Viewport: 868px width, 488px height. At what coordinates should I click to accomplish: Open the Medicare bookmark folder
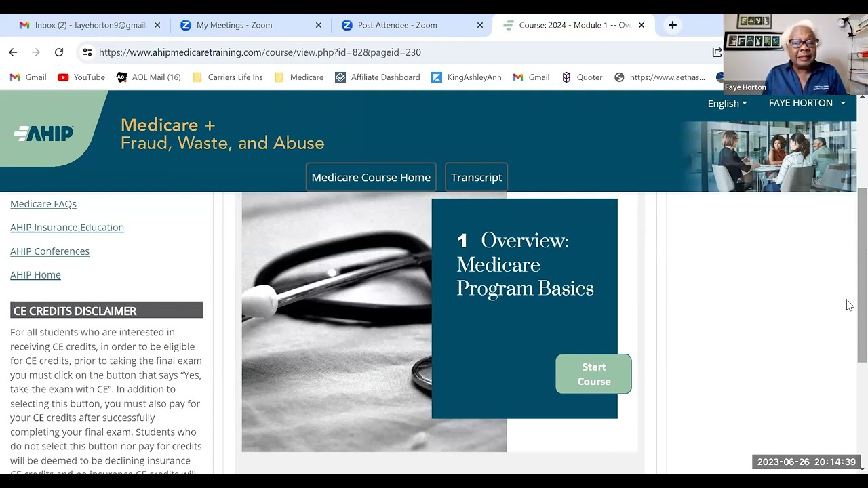click(x=299, y=77)
